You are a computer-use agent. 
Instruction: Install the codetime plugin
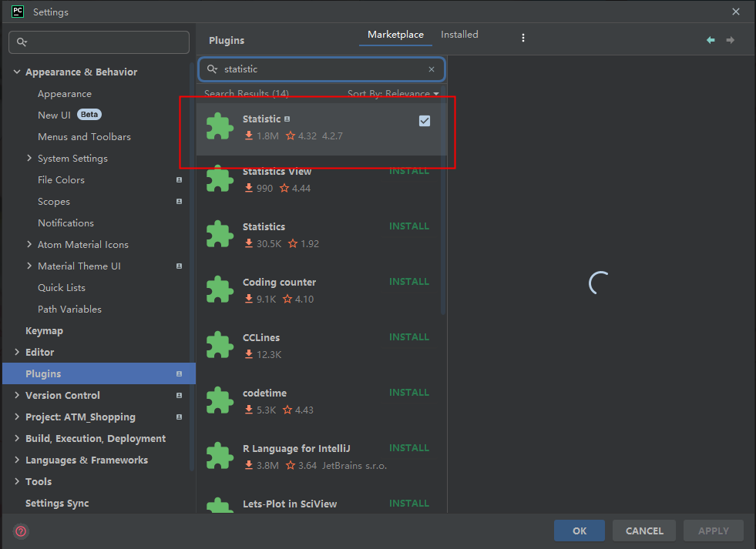pyautogui.click(x=409, y=393)
